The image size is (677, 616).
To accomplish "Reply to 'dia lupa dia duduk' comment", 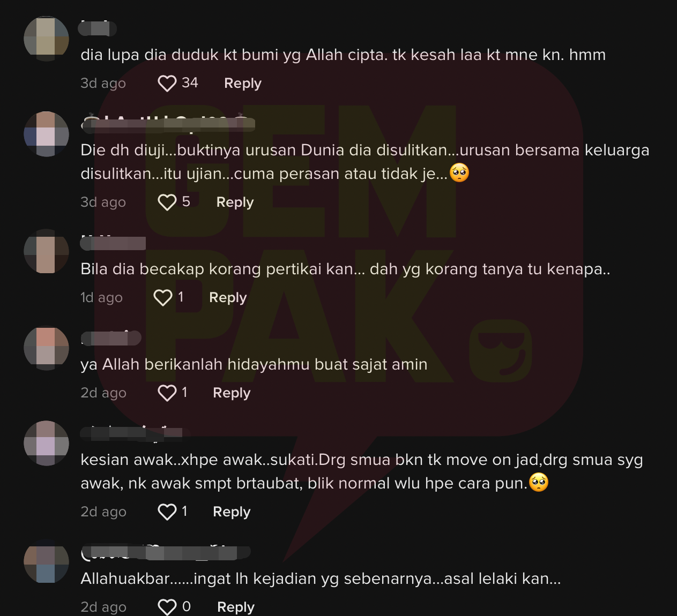I will click(243, 83).
